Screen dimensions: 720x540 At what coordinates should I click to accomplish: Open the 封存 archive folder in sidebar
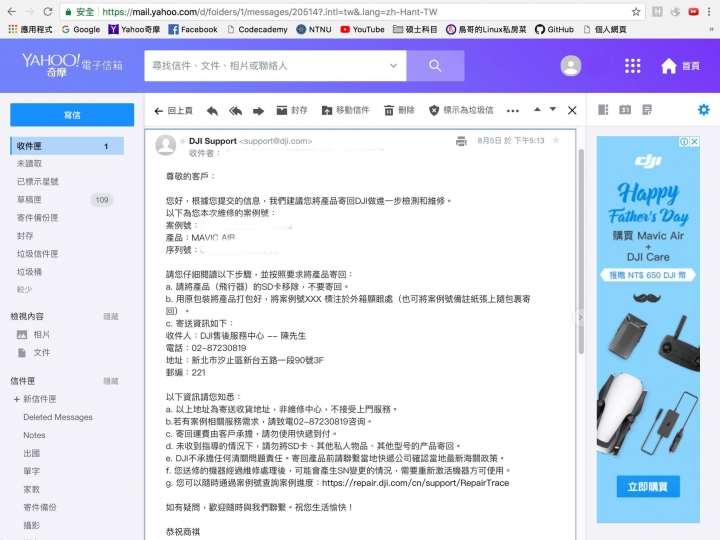click(25, 236)
